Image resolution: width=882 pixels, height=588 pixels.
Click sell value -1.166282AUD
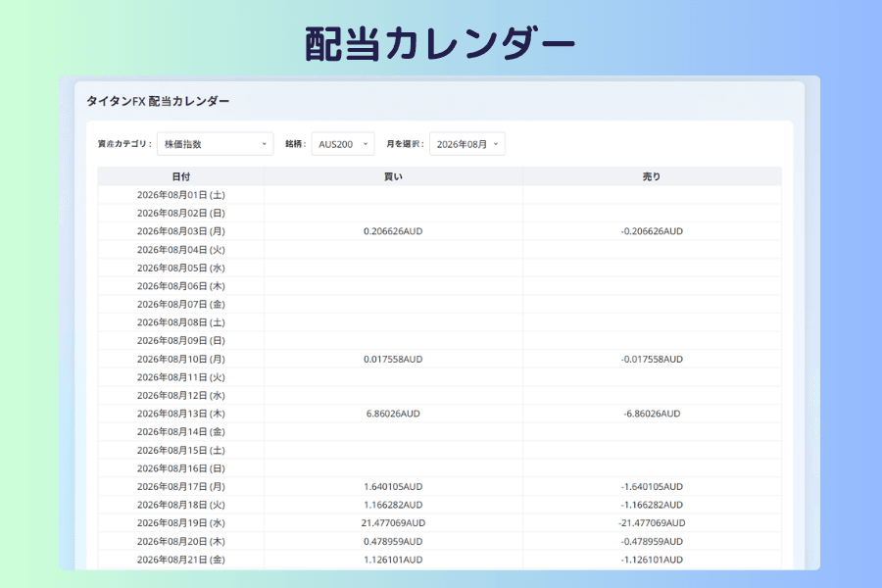click(x=652, y=505)
